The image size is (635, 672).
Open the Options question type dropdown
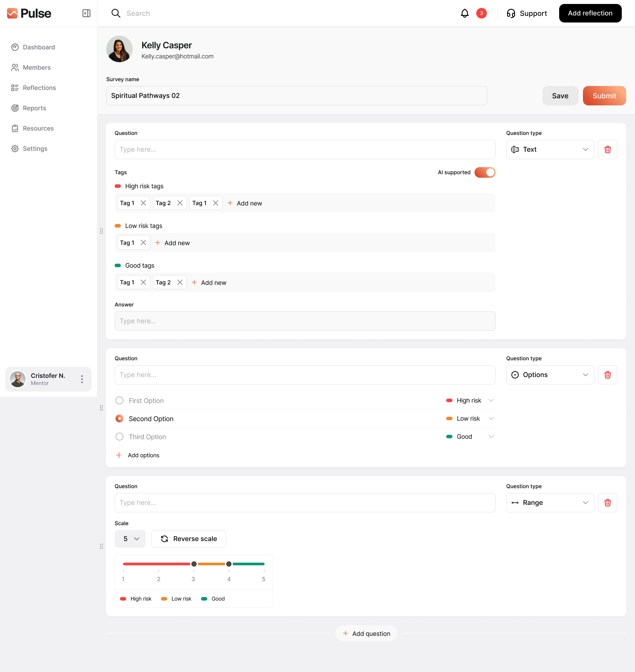click(x=550, y=374)
